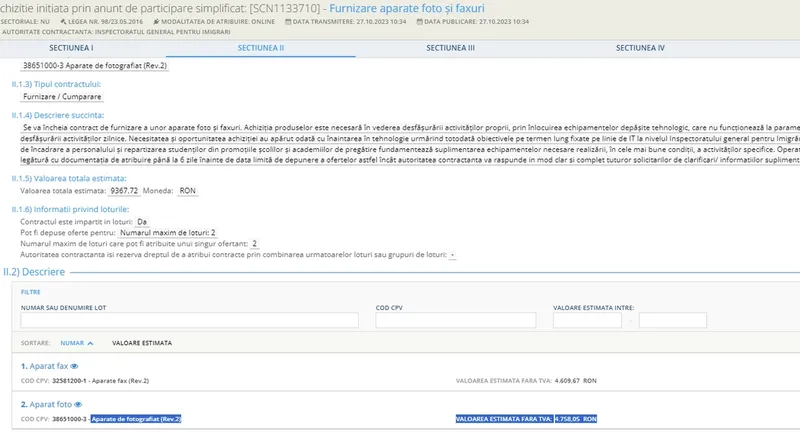Screen dimensions: 800x437
Task: Click the 'Da' value for Contractul impartit in loturi
Action: click(142, 222)
